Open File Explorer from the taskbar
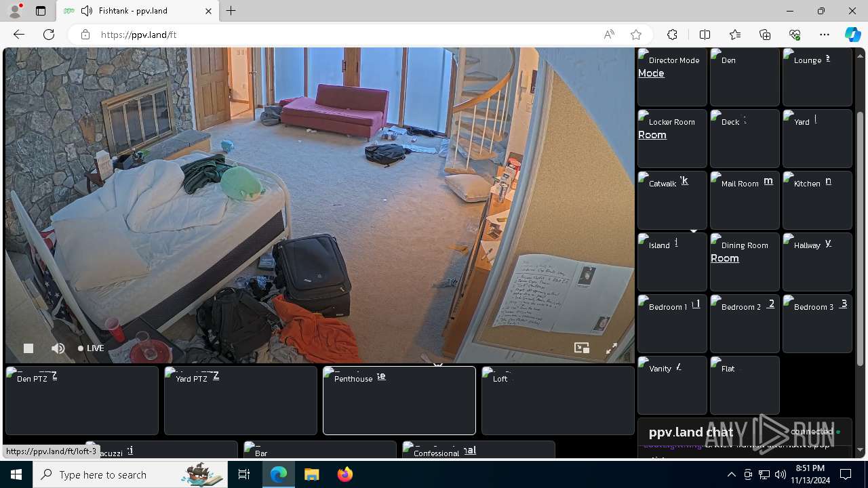868x488 pixels. pyautogui.click(x=311, y=474)
